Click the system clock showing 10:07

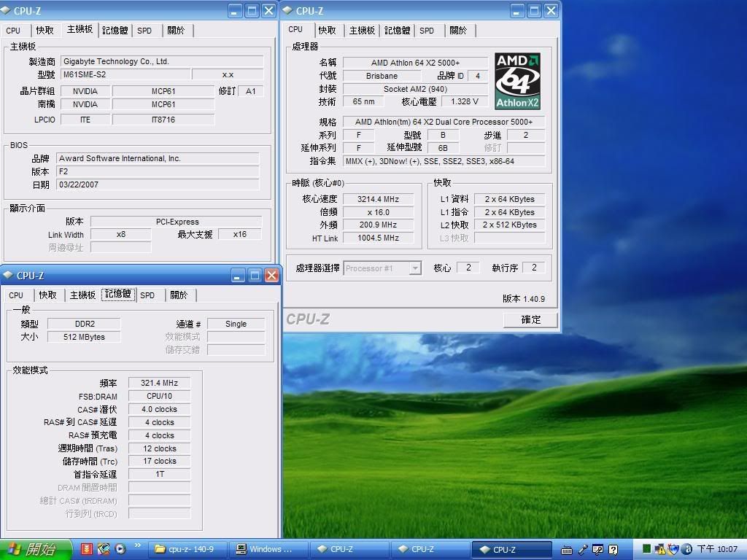pos(717,550)
